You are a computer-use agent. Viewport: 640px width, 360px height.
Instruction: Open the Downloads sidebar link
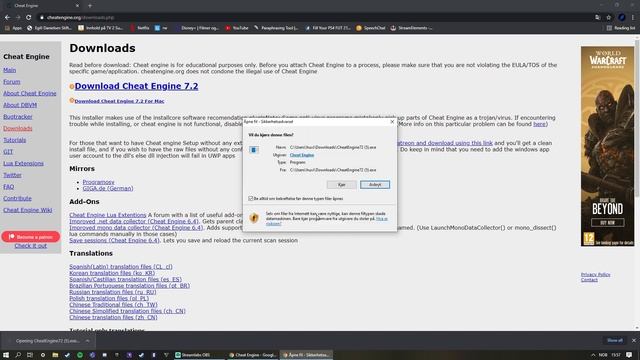click(18, 128)
